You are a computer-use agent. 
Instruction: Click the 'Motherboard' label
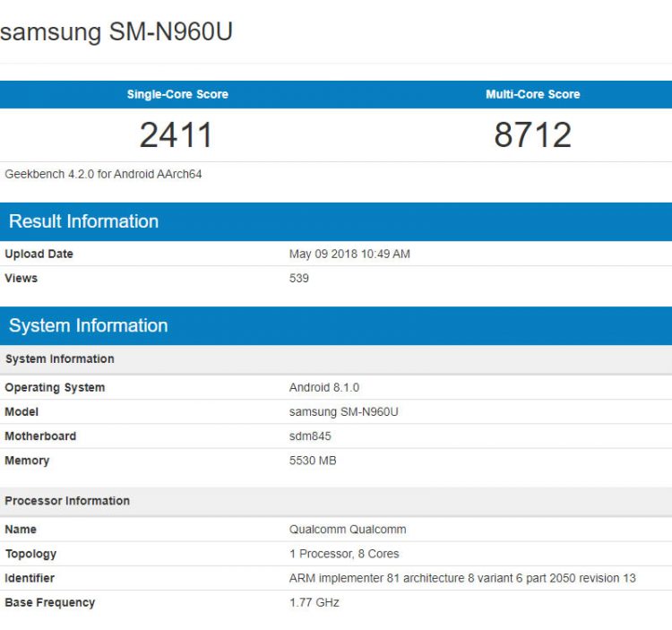40,436
